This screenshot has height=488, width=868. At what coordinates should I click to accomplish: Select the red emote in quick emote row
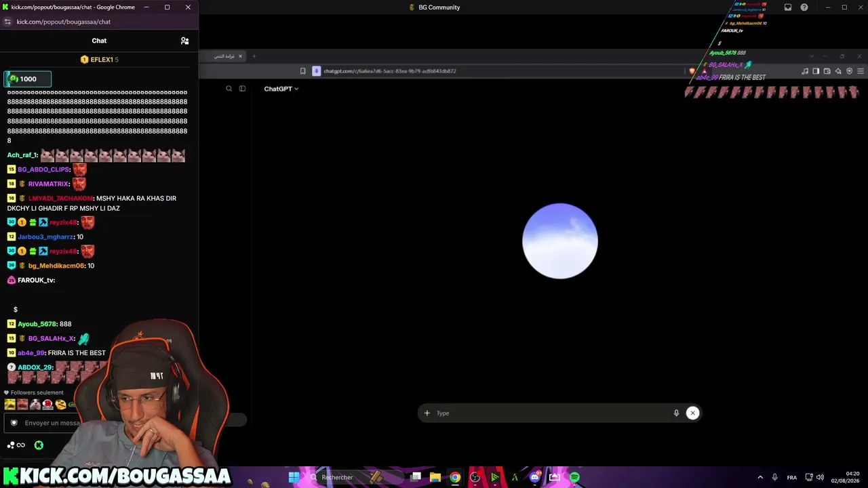tap(48, 405)
